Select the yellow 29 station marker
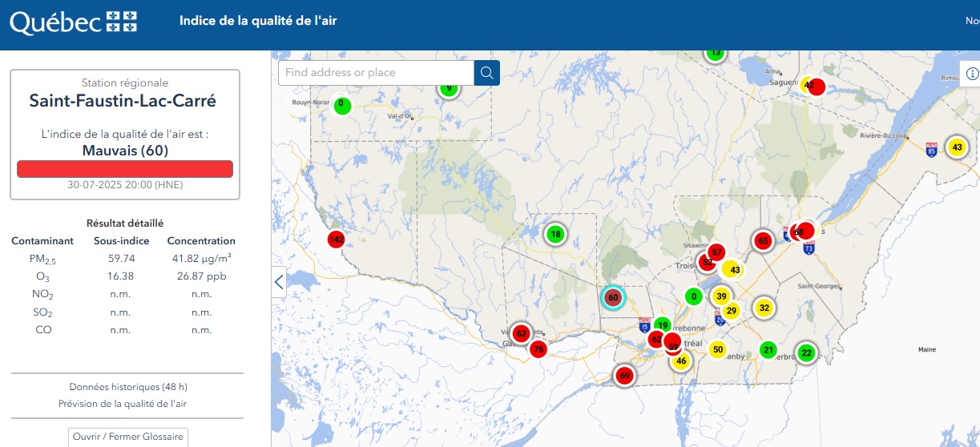Screen dimensions: 980x447 coord(731,311)
